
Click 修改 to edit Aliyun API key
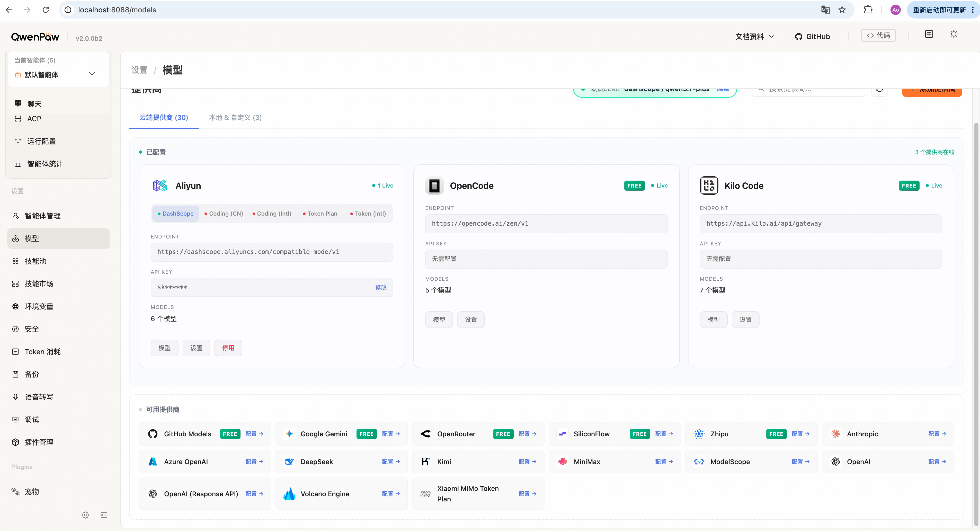[x=381, y=287]
